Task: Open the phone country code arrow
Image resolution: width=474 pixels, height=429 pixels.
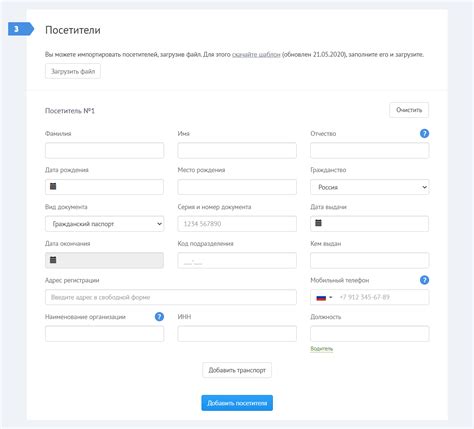Action: [331, 297]
